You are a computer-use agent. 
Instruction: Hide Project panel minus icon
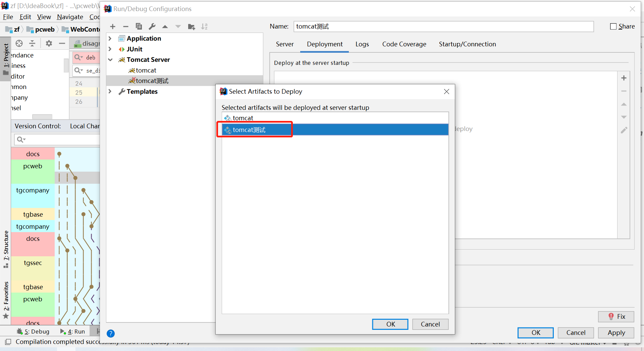click(x=62, y=43)
